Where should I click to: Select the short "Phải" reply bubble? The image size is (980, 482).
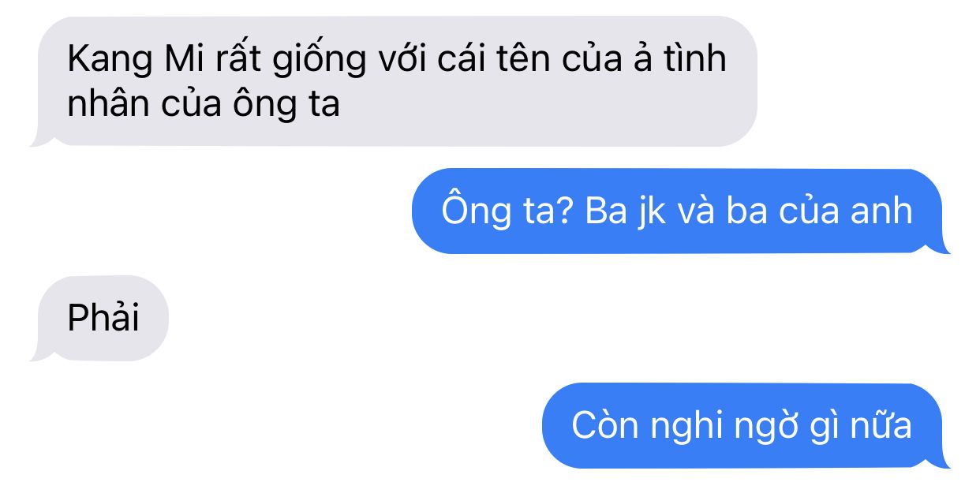(103, 318)
